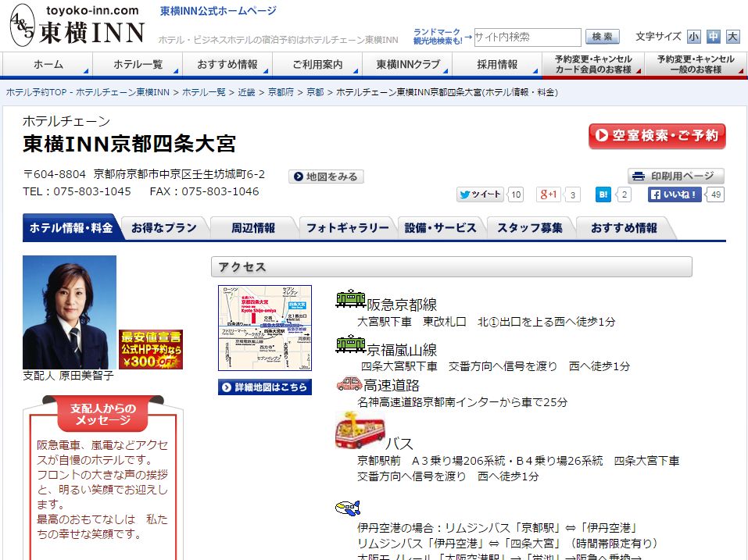Image resolution: width=748 pixels, height=560 pixels.
Task: Click the green train icon beside 京福嵐山線
Action: (351, 344)
